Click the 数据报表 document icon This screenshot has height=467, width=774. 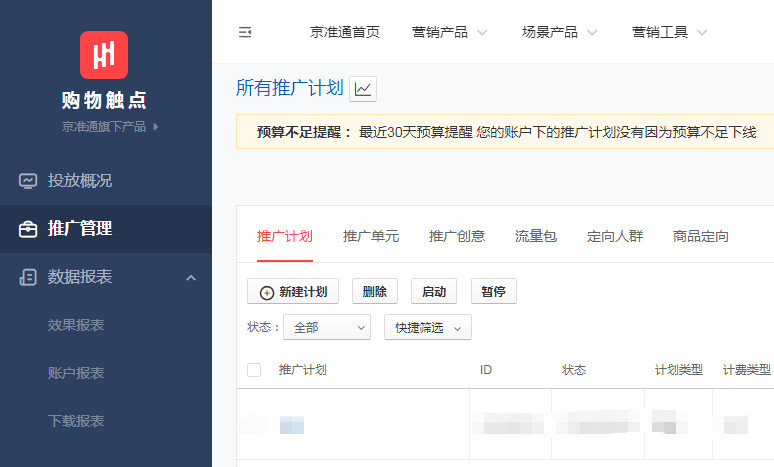(28, 277)
